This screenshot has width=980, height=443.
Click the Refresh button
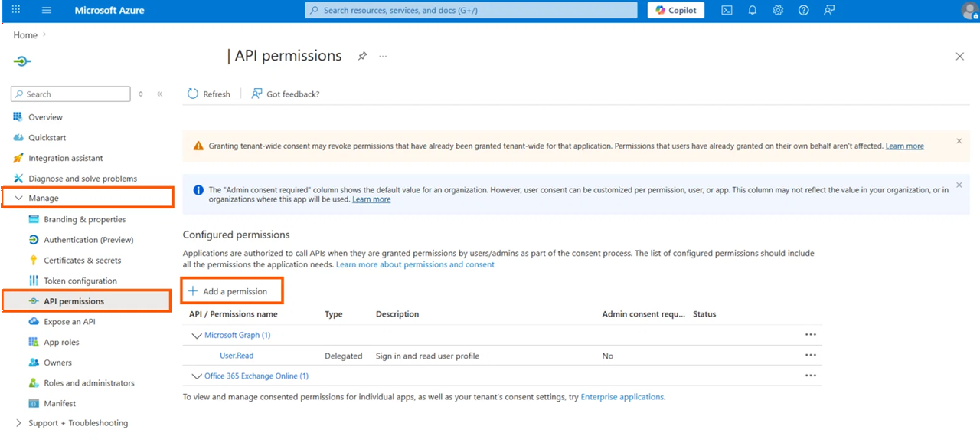click(209, 94)
